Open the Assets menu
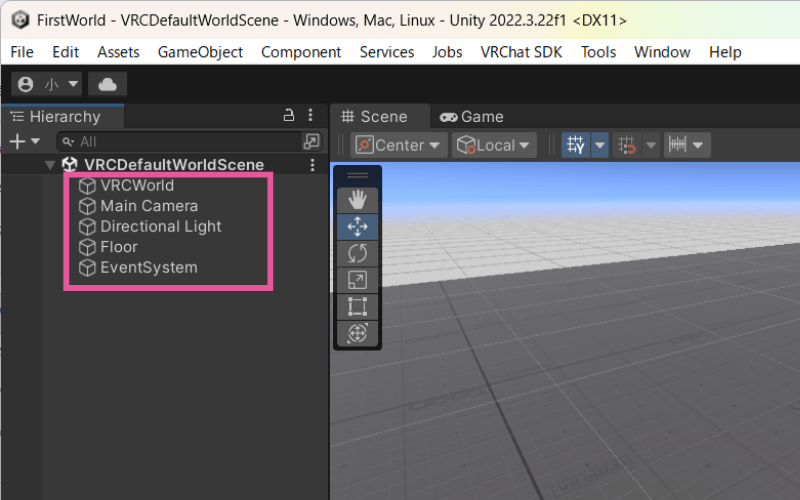 [118, 52]
